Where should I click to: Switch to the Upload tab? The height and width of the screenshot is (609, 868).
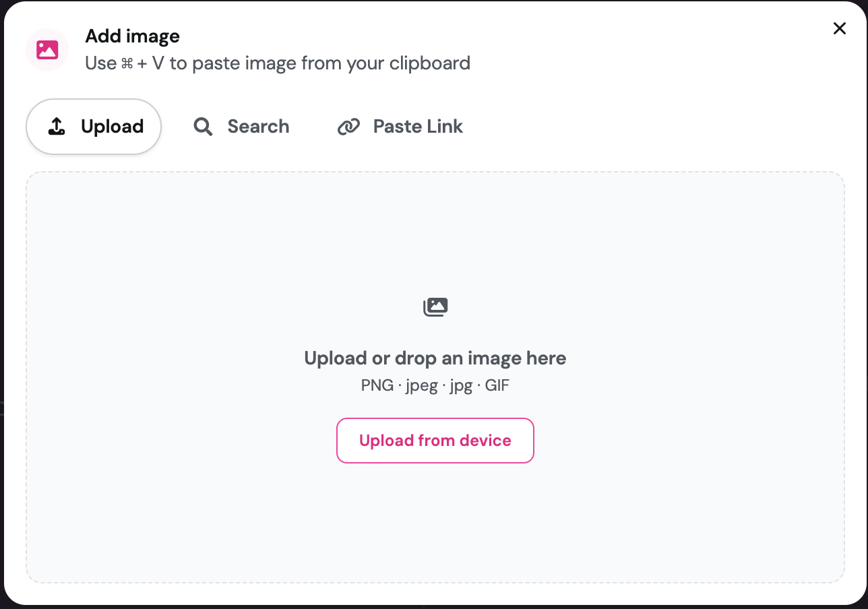(x=94, y=127)
